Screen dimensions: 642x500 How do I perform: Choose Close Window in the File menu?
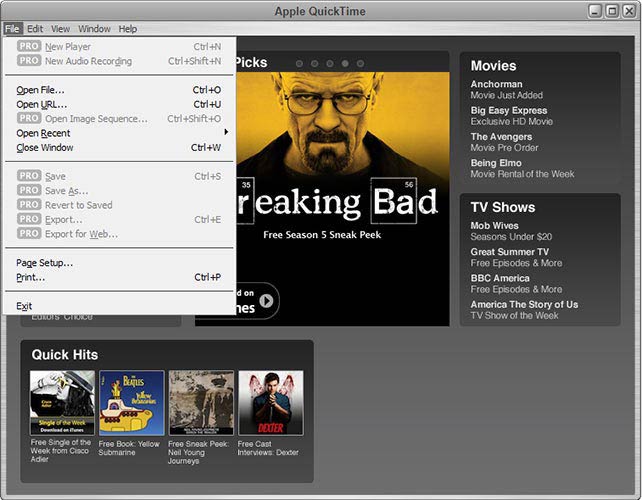coord(45,148)
